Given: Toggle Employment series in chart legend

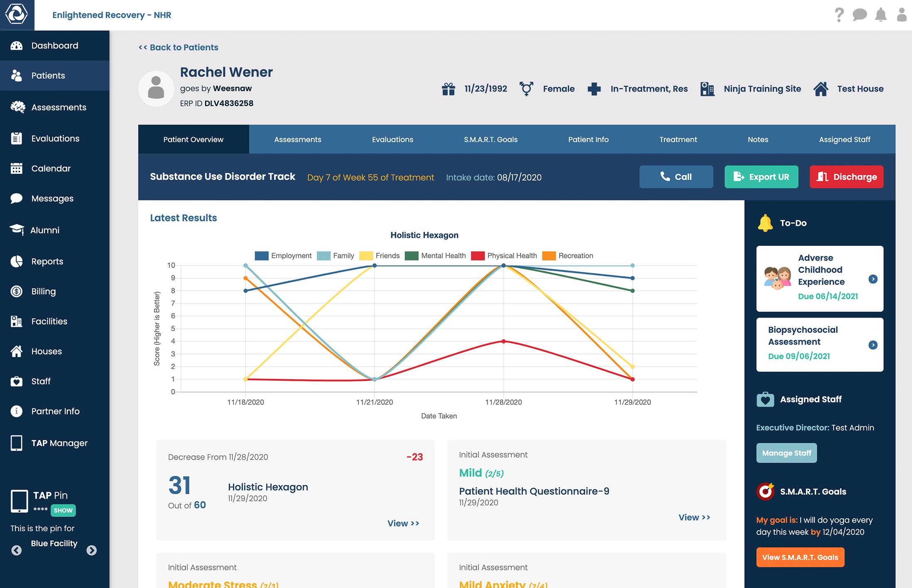Looking at the screenshot, I should pyautogui.click(x=283, y=256).
